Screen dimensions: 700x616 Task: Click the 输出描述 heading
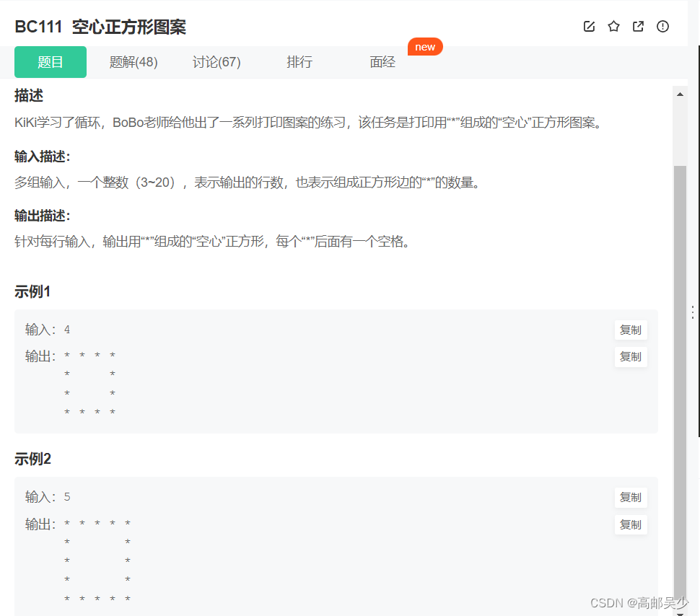(43, 216)
